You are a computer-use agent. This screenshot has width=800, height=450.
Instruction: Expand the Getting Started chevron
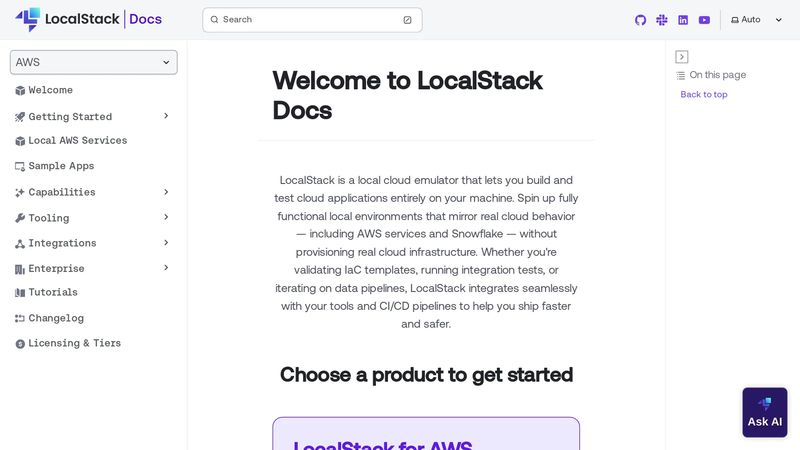(x=166, y=116)
